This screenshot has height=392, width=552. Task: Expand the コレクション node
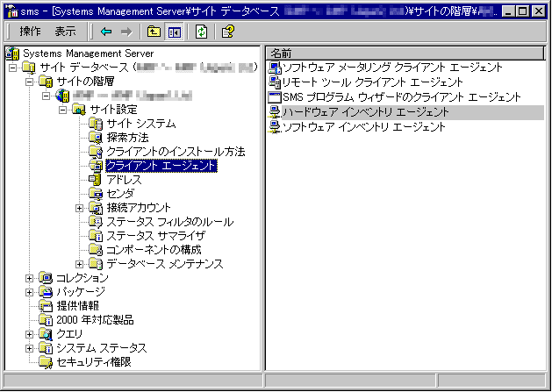click(x=30, y=278)
